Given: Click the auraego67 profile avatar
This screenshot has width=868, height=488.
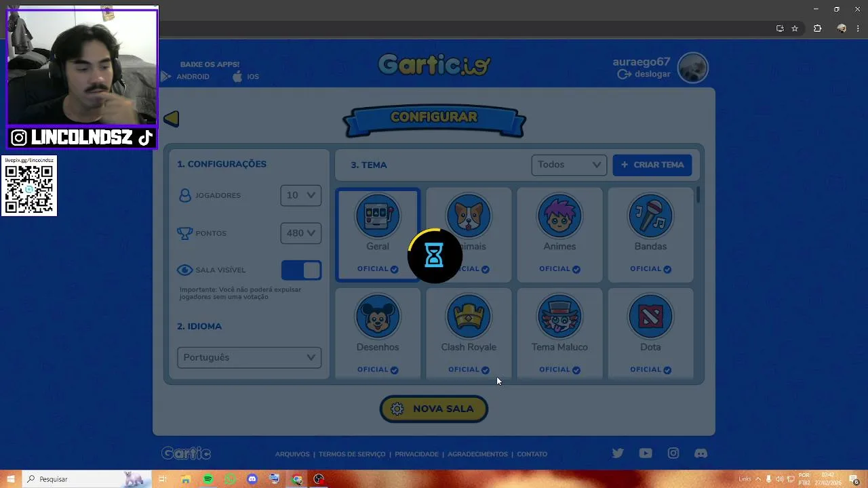Looking at the screenshot, I should [x=693, y=68].
